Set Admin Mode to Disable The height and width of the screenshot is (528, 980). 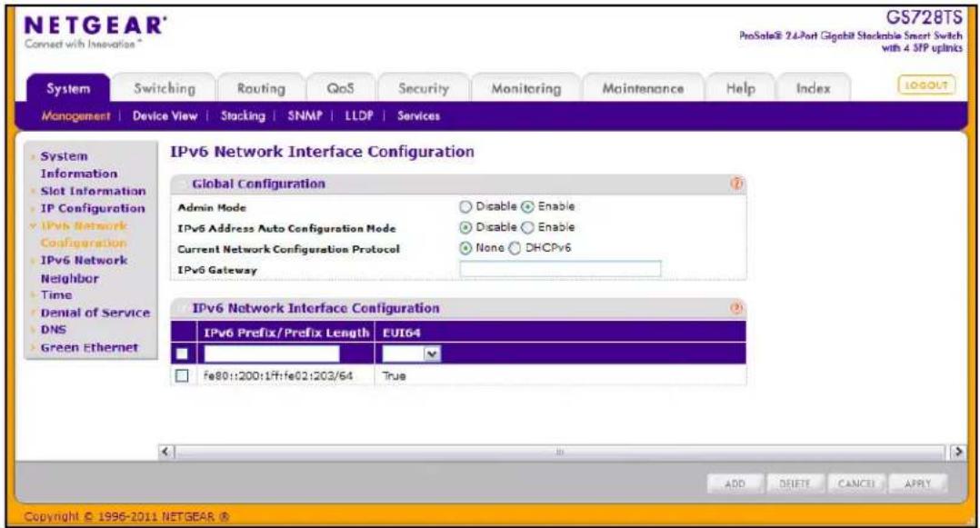point(465,207)
